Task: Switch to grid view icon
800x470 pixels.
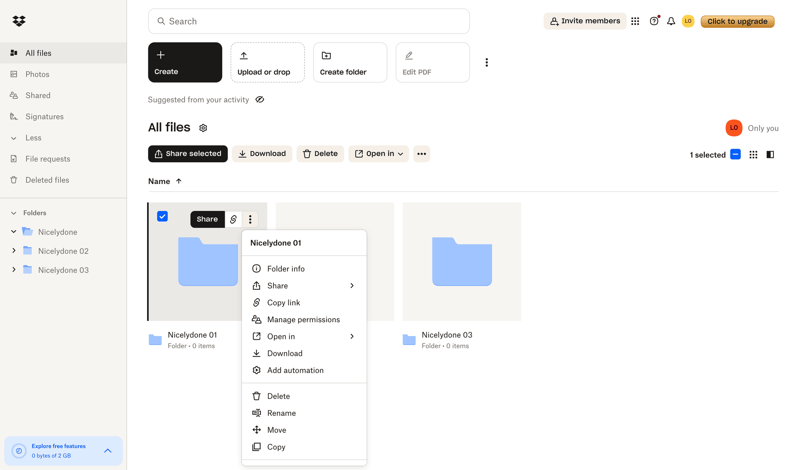Action: (753, 155)
